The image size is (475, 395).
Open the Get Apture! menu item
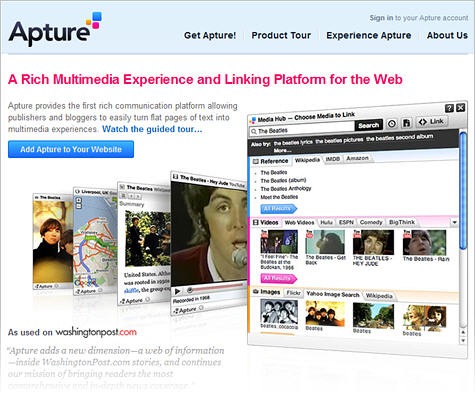tap(210, 35)
